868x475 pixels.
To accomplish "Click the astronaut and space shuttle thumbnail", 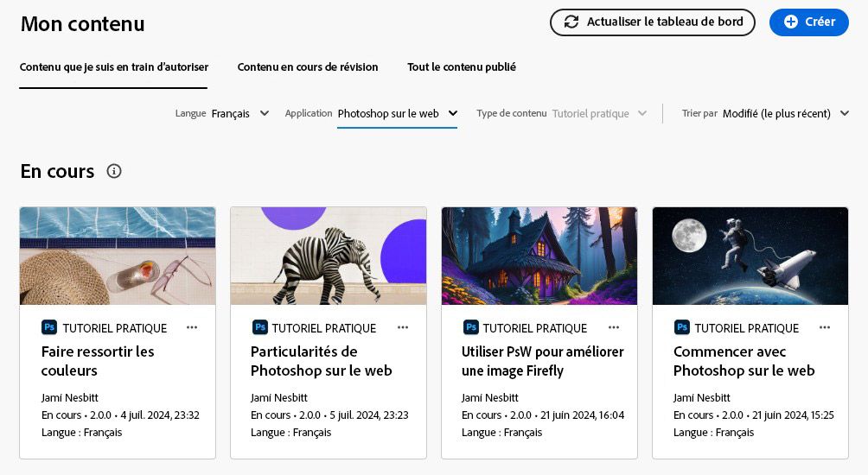I will [750, 256].
